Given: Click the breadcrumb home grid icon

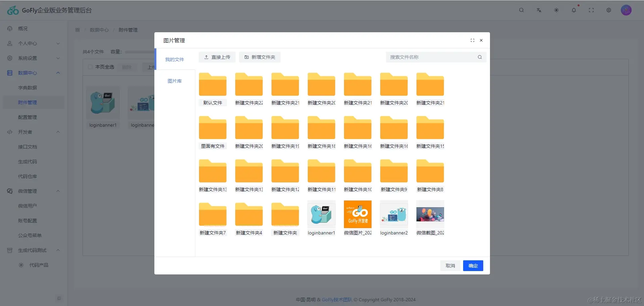Looking at the screenshot, I should tap(78, 30).
